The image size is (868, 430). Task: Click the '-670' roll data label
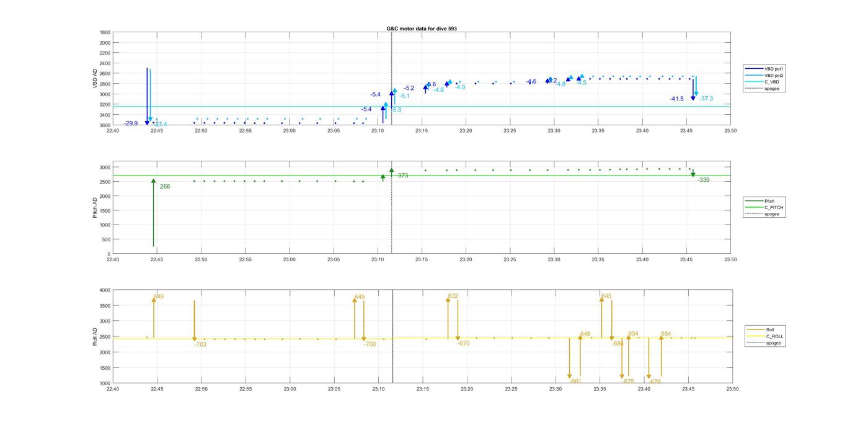[464, 343]
